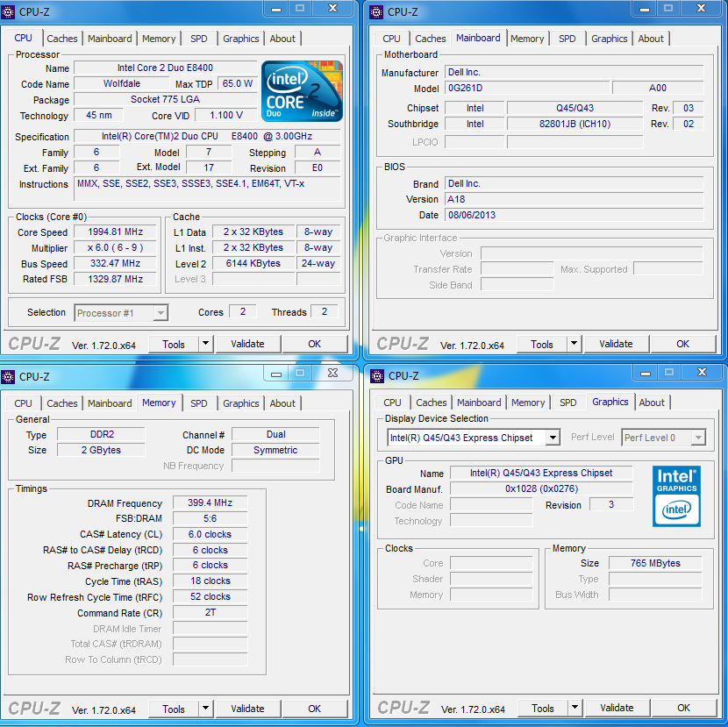The width and height of the screenshot is (728, 727).
Task: Click the Tools button in Mainboard window
Action: pos(542,344)
